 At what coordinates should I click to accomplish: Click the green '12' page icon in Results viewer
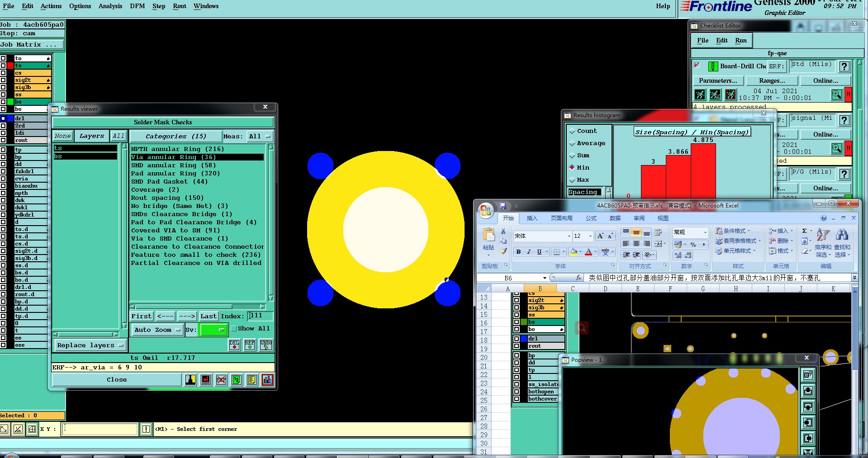pos(237,380)
